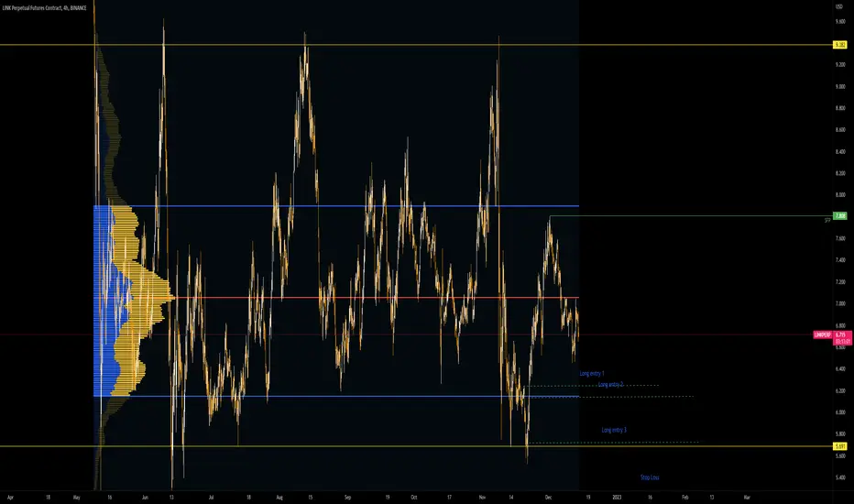Screen dimensions: 854x504
Task: Click the 'Nov' label on time axis
Action: 482,498
